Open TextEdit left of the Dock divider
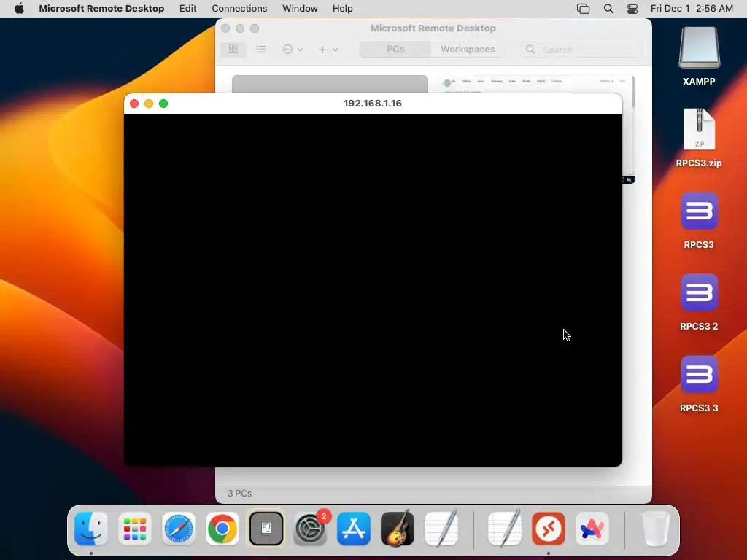This screenshot has height=560, width=747. pyautogui.click(x=441, y=528)
